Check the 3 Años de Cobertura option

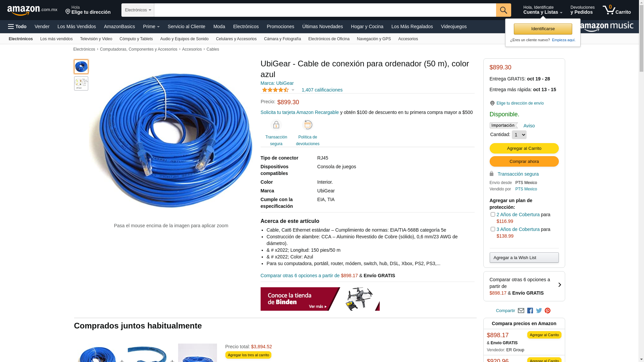coord(493,229)
